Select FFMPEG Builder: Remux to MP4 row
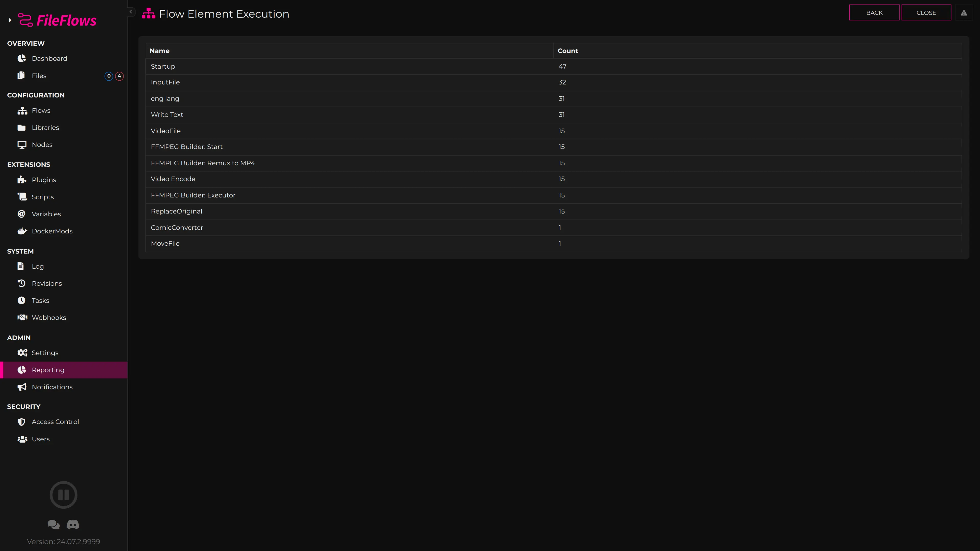The height and width of the screenshot is (551, 980). (554, 163)
